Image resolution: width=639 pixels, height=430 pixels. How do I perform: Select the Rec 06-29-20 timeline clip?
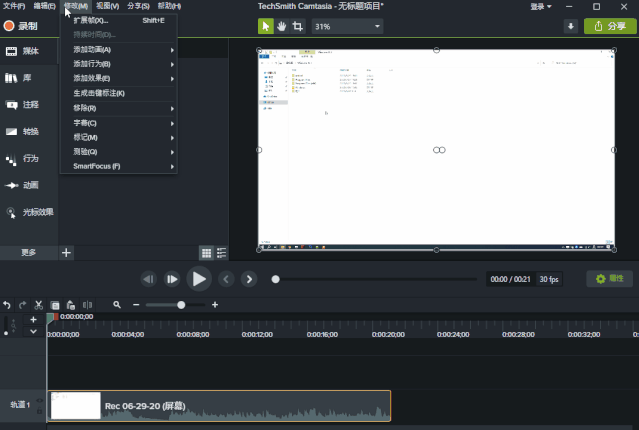(219, 406)
